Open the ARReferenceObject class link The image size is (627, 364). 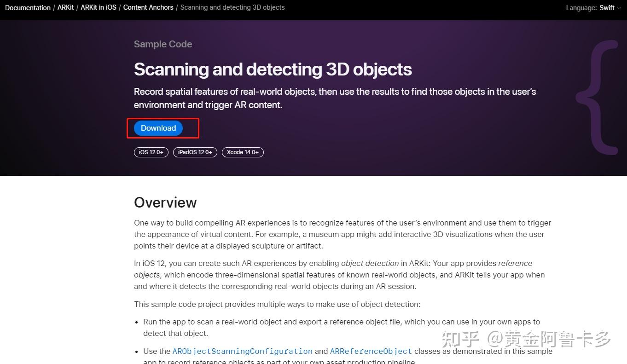point(371,351)
